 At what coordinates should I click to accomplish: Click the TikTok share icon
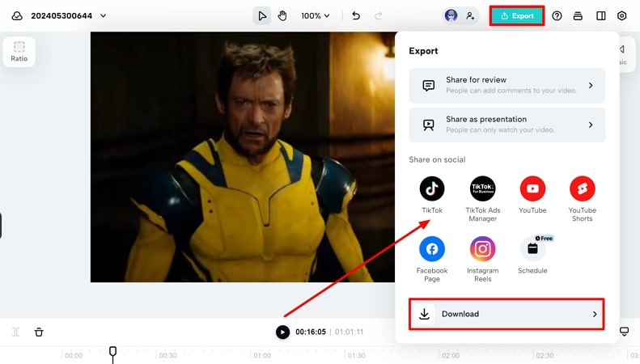pyautogui.click(x=432, y=189)
